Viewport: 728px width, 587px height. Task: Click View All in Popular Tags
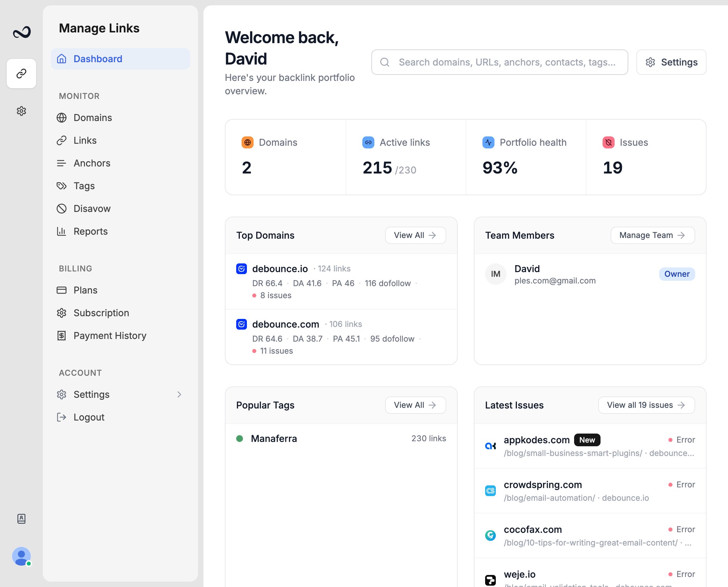pos(415,405)
